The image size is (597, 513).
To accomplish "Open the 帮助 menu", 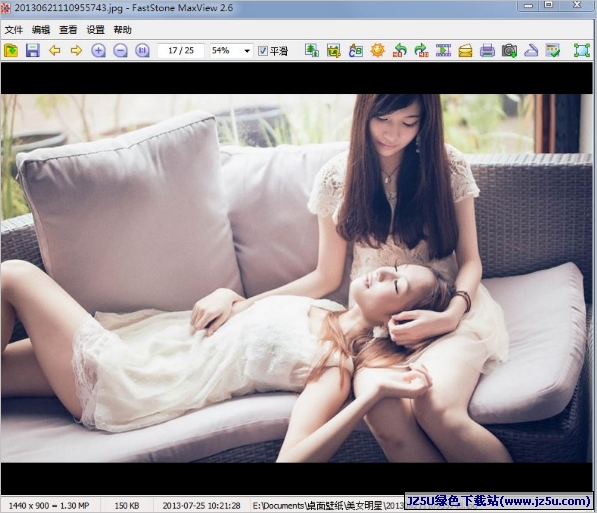I will 123,30.
